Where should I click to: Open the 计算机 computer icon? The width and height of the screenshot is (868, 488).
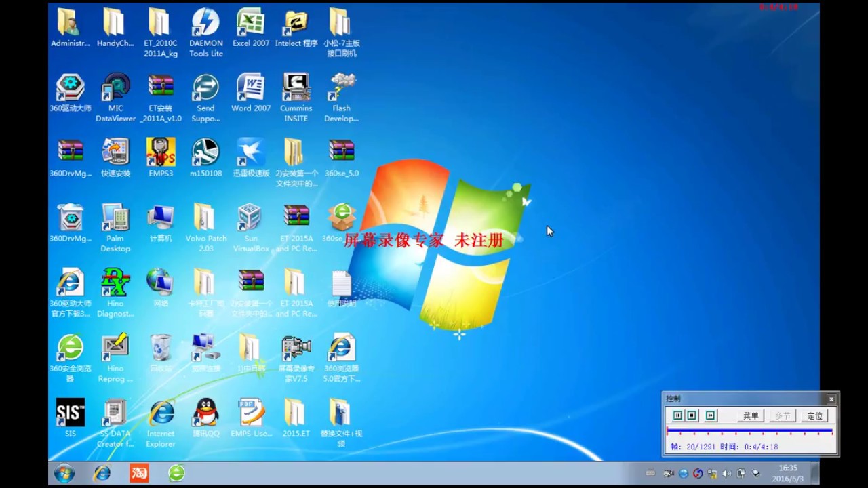click(161, 222)
